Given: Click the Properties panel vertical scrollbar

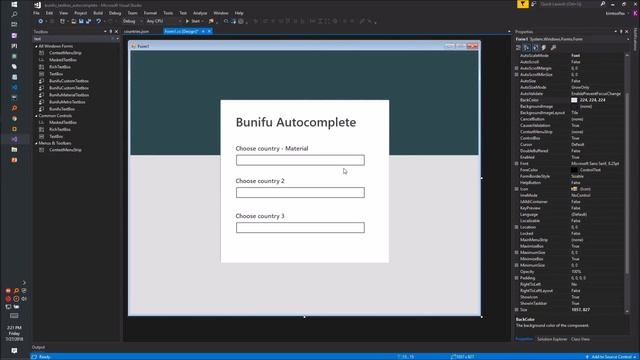Looking at the screenshot, I should 627,182.
